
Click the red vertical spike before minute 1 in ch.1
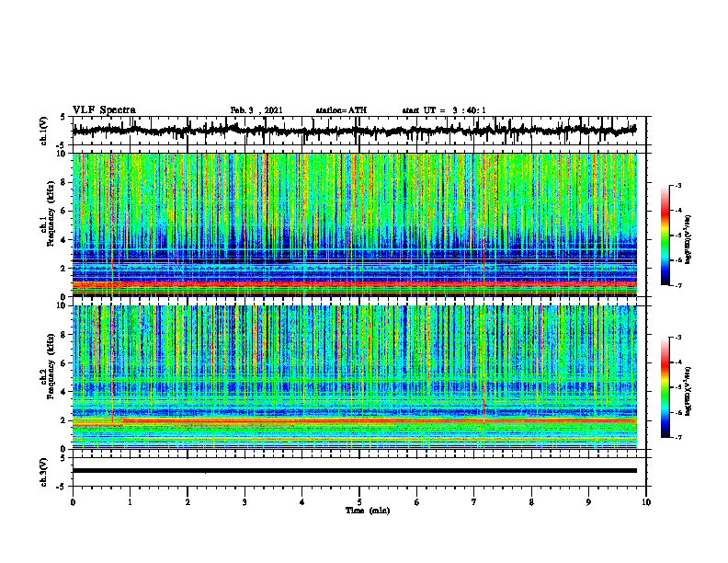112,212
